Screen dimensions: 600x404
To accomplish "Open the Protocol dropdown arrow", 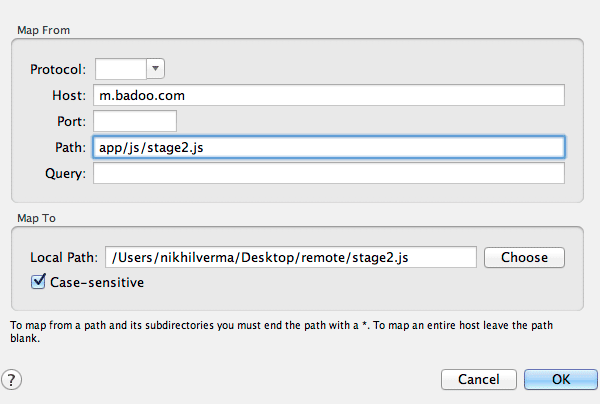I will click(155, 68).
